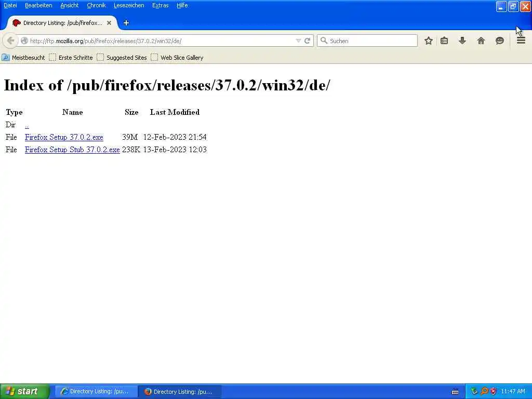
Task: Show bookmarks list icon in toolbar
Action: pyautogui.click(x=444, y=41)
